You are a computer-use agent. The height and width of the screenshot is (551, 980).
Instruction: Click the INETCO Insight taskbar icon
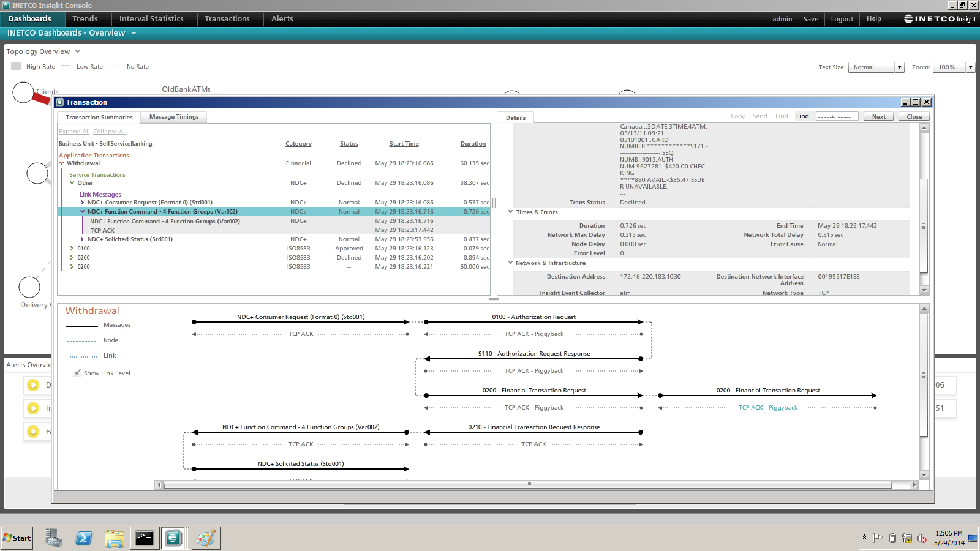pyautogui.click(x=173, y=538)
